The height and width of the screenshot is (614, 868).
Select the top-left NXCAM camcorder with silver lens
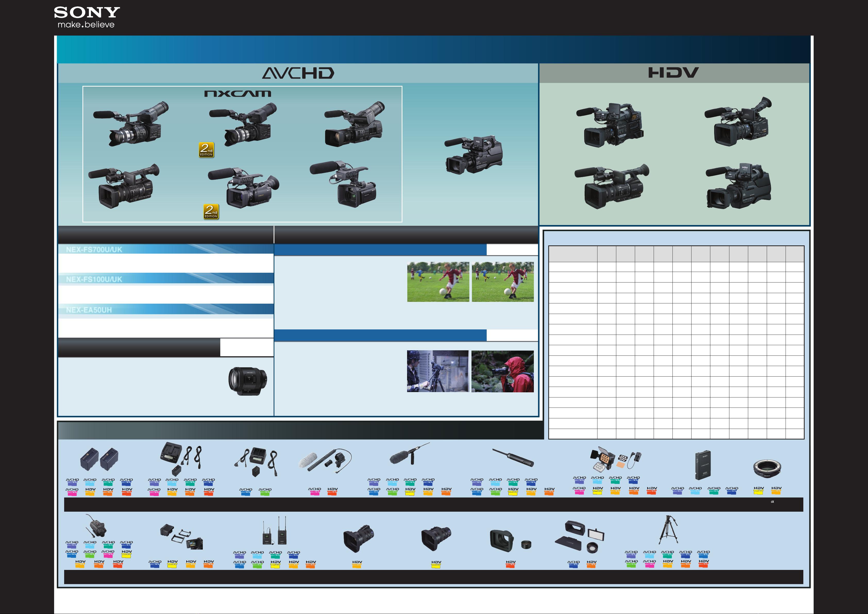131,124
